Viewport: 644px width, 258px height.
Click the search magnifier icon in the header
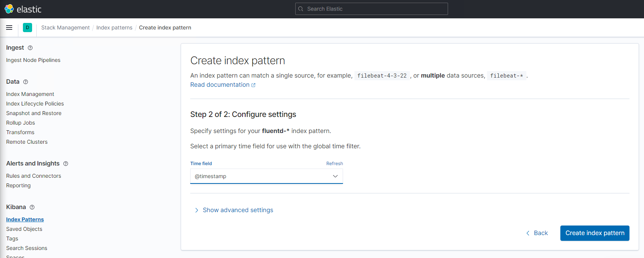tap(301, 9)
